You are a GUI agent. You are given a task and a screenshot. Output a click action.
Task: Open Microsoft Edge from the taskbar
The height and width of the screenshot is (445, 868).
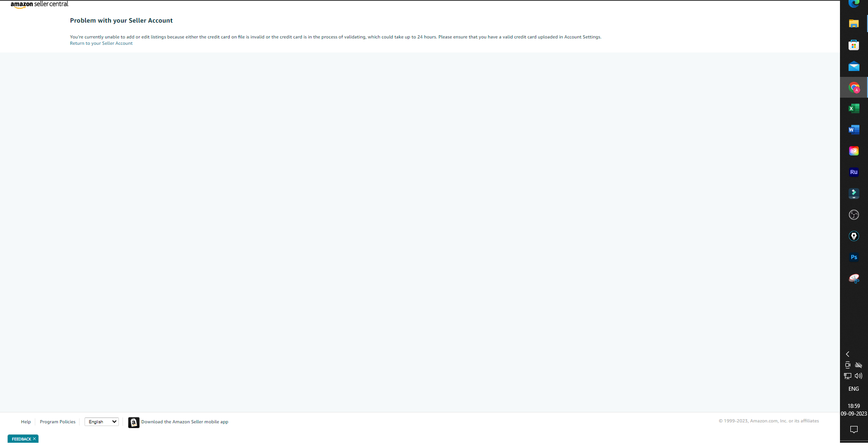pos(854,4)
